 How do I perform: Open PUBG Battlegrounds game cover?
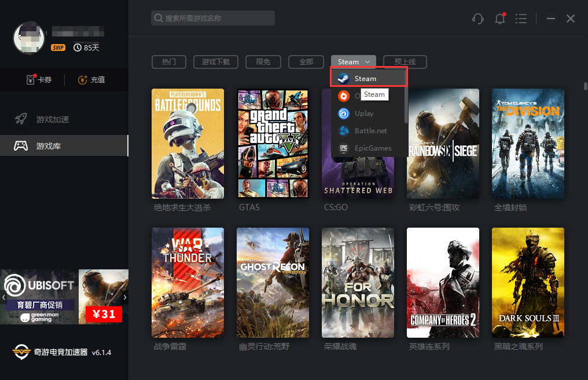[x=188, y=144]
